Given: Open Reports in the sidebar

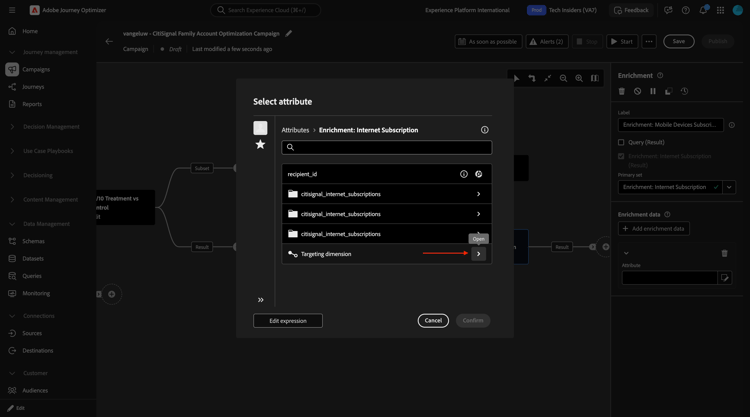Looking at the screenshot, I should pyautogui.click(x=32, y=104).
